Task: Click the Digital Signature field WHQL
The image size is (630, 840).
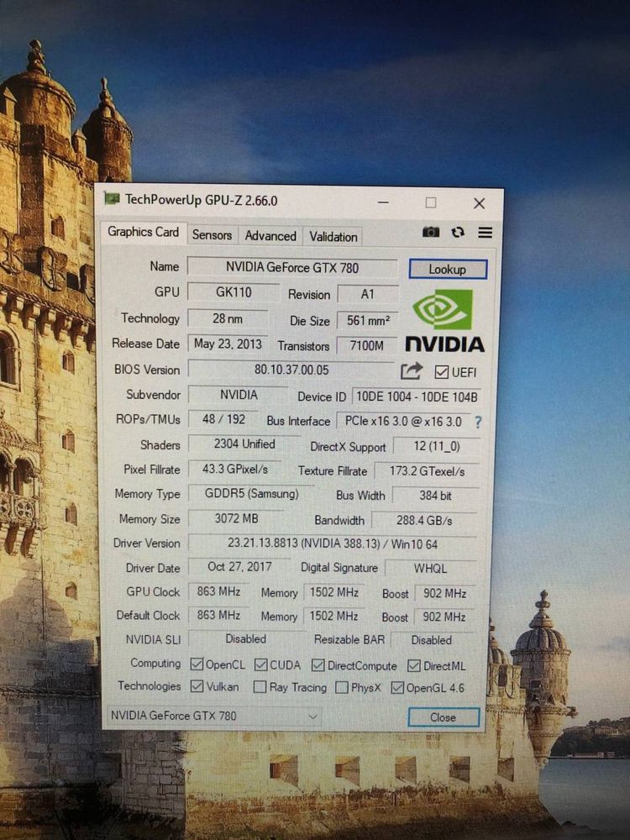Action: [x=430, y=569]
